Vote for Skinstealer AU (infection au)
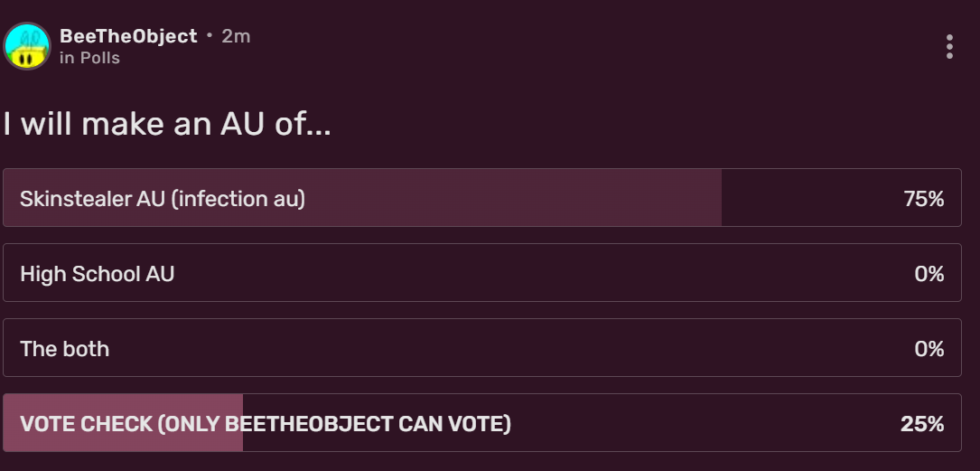The image size is (980, 471). coord(163,198)
